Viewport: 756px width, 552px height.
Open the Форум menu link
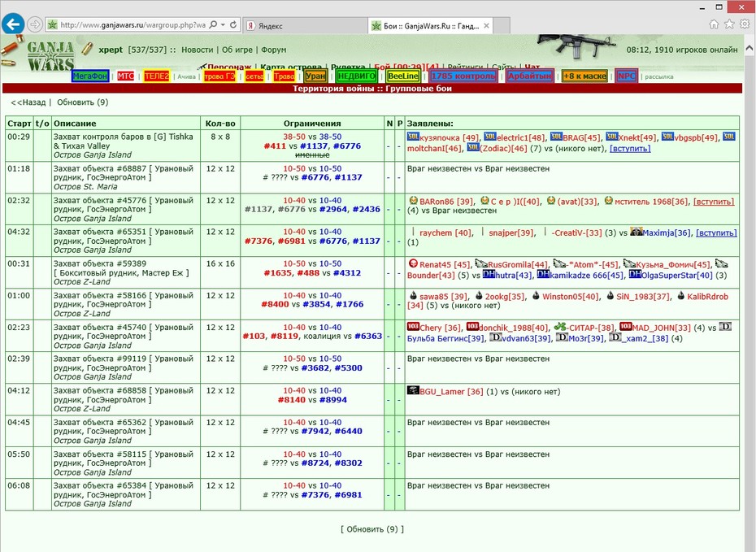click(x=273, y=50)
